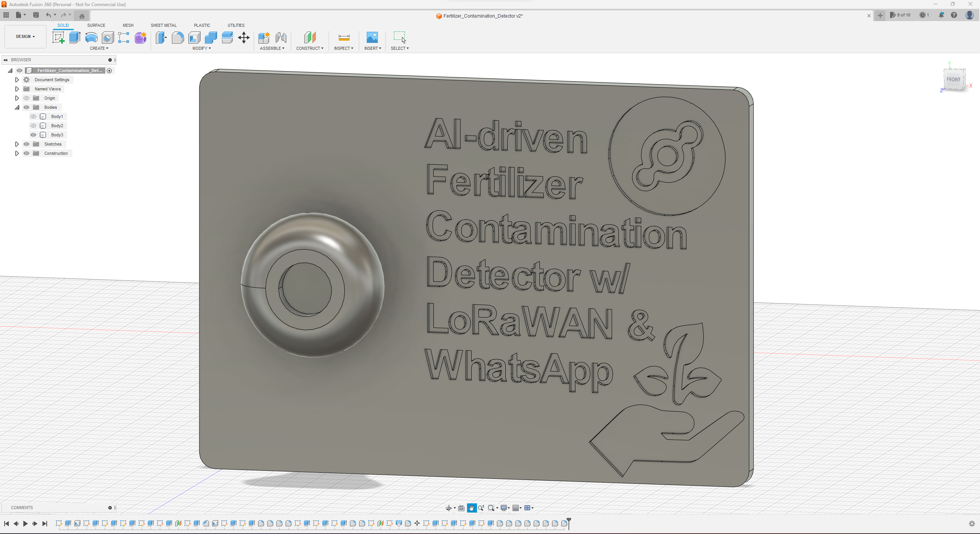This screenshot has width=980, height=534.
Task: Select the Measure tool in Inspect
Action: [343, 38]
